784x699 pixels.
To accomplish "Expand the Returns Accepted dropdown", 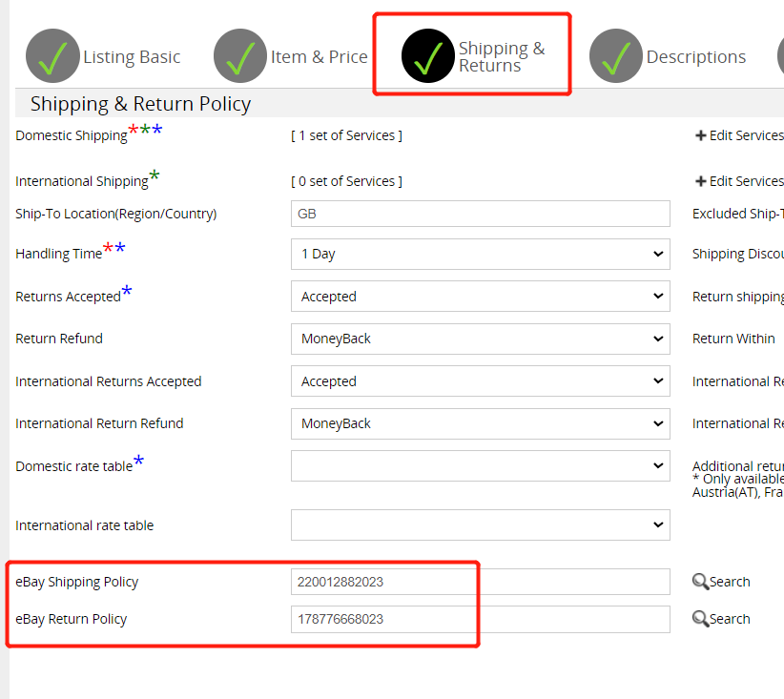I will pyautogui.click(x=481, y=297).
